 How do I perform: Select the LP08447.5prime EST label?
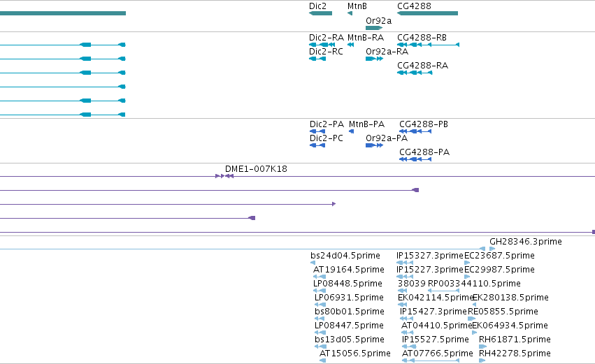pos(349,326)
